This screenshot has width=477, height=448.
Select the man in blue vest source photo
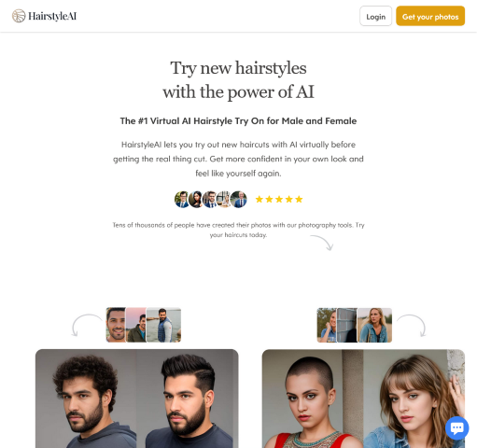(x=163, y=325)
